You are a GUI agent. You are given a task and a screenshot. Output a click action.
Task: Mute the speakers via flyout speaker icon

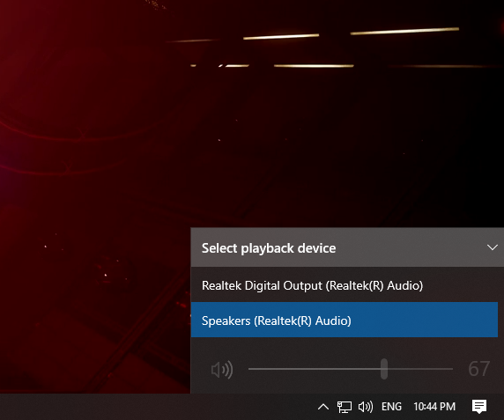pos(222,370)
